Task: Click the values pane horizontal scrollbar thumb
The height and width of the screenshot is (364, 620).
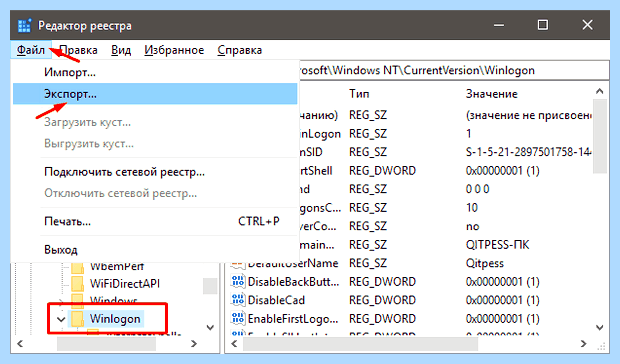Action: click(360, 344)
